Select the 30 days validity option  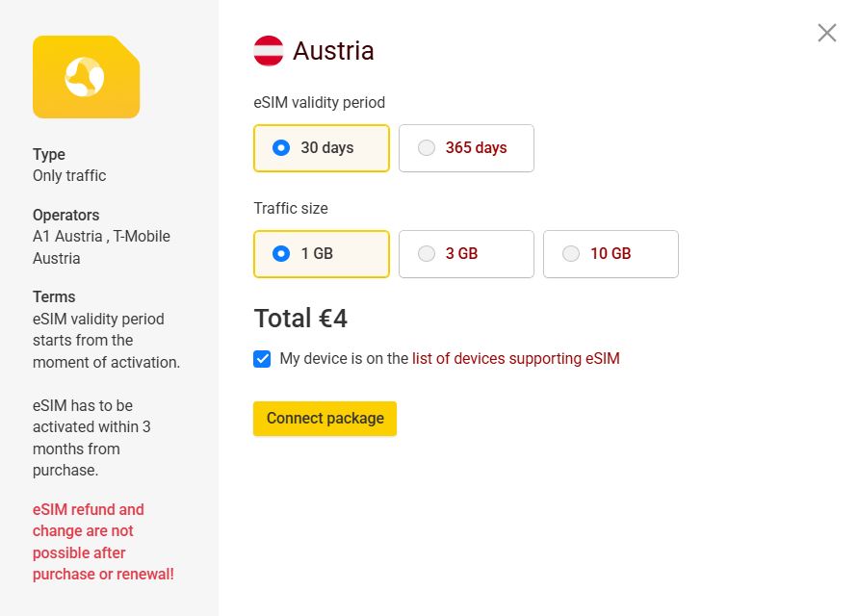pyautogui.click(x=321, y=148)
